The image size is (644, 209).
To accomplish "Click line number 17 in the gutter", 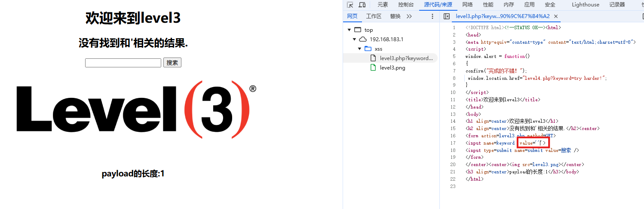I will tap(453, 143).
